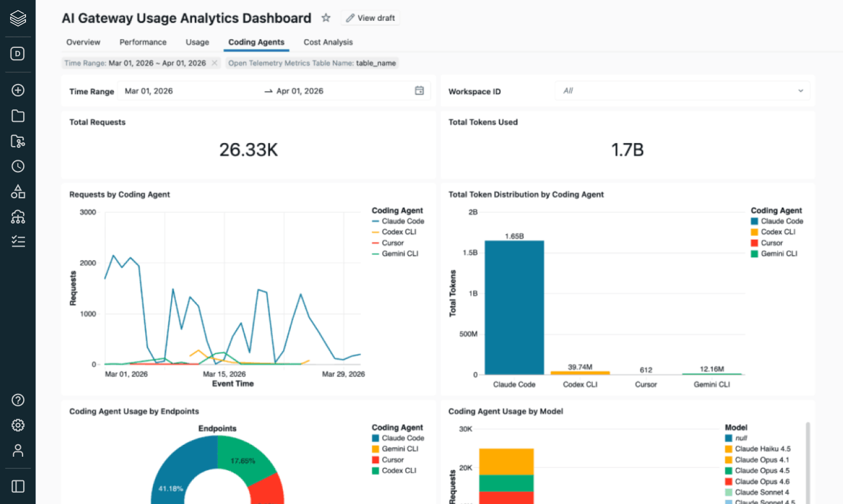The image size is (843, 504).
Task: Toggle Claude Code in Requests by Coding Agent legend
Action: pyautogui.click(x=398, y=221)
